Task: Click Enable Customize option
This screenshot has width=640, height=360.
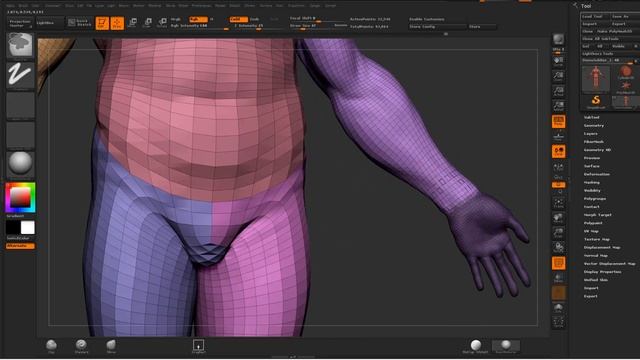Action: coord(427,19)
